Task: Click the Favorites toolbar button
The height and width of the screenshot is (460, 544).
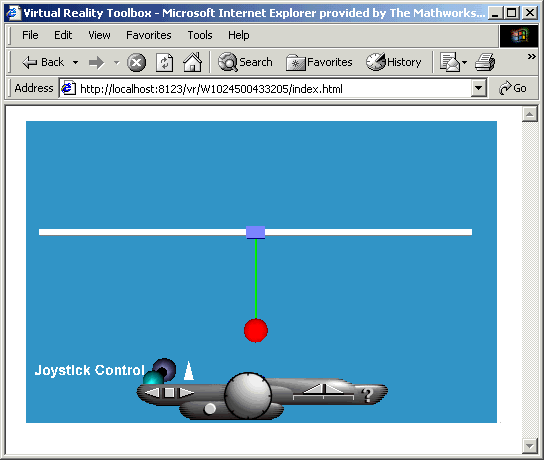Action: pos(319,62)
